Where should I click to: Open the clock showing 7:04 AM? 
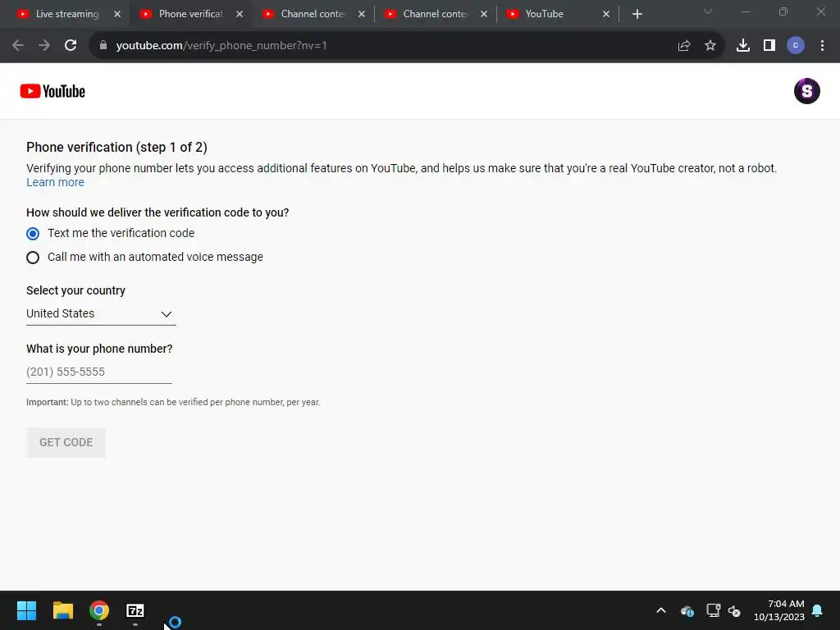(x=779, y=610)
